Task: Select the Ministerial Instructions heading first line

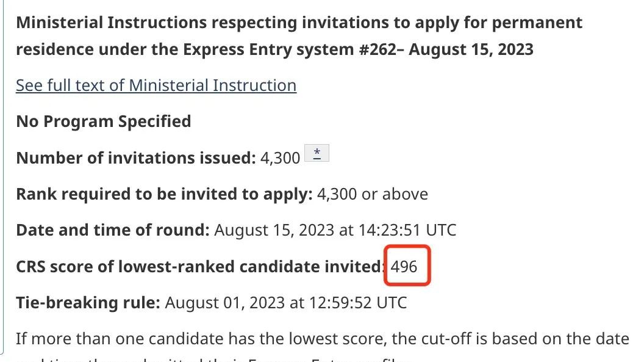Action: click(x=299, y=22)
